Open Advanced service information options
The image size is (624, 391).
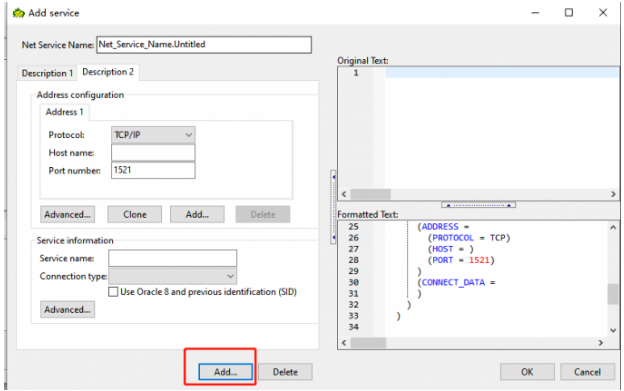point(67,309)
